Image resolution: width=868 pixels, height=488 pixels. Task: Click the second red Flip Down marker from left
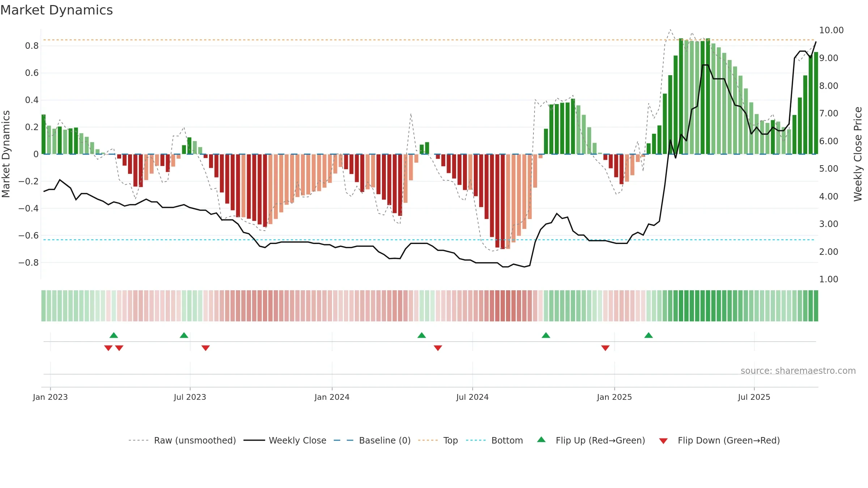click(119, 348)
